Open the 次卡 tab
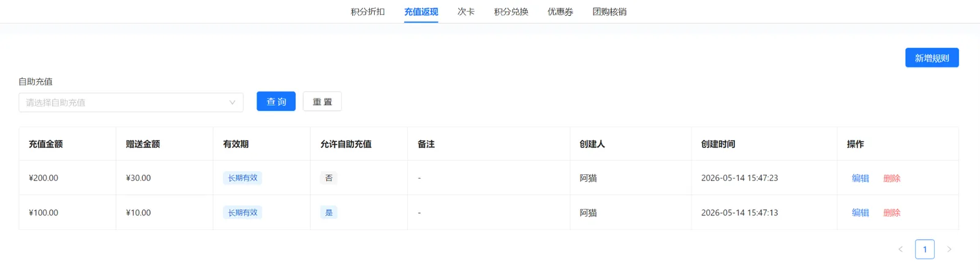The height and width of the screenshot is (274, 980). tap(466, 12)
